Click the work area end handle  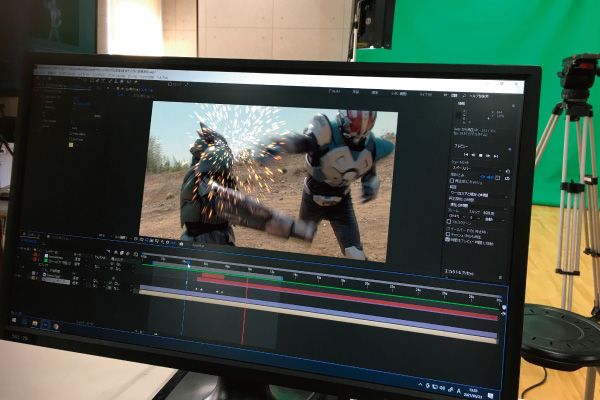point(282,278)
